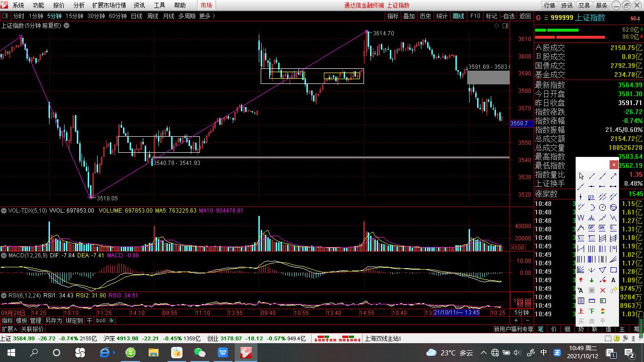Click the red 上 marker tool
Viewport: 644px width, 362px height.
pyautogui.click(x=581, y=311)
